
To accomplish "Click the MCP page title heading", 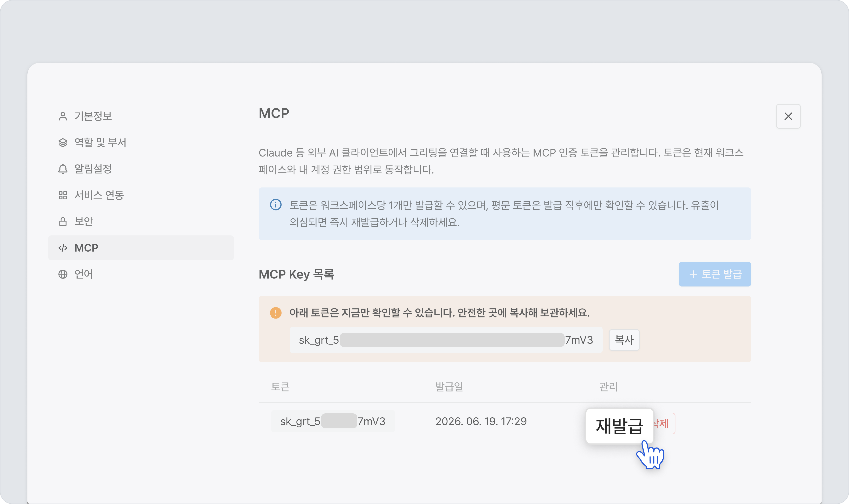I will point(274,113).
